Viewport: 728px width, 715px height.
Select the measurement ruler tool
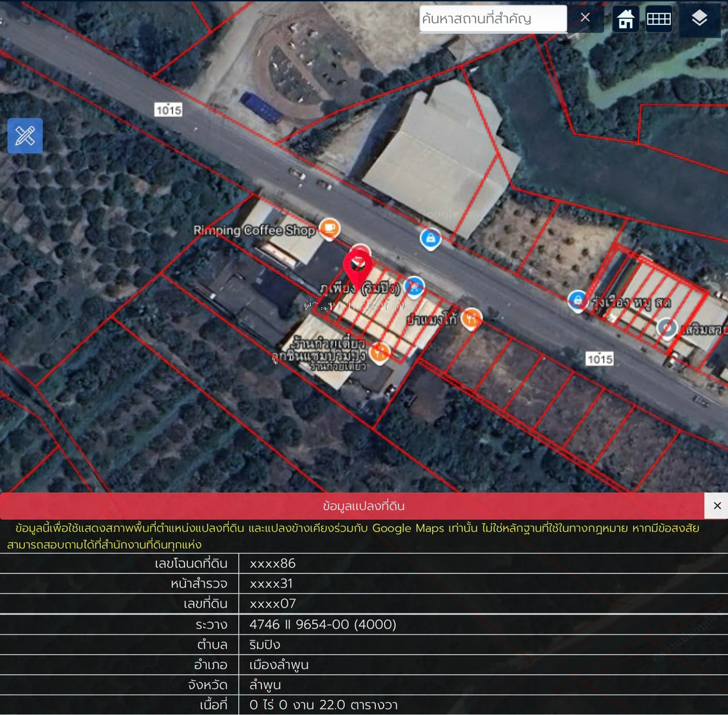tap(25, 135)
